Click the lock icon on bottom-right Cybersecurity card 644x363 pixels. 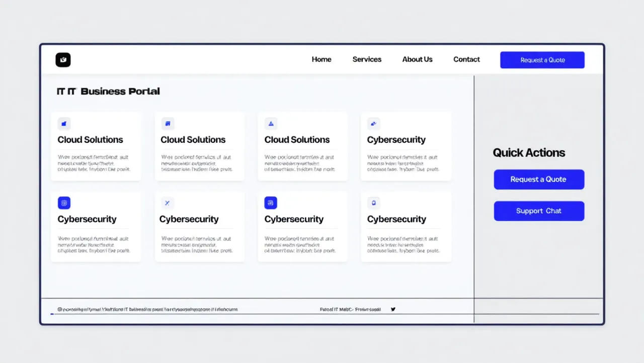point(373,203)
